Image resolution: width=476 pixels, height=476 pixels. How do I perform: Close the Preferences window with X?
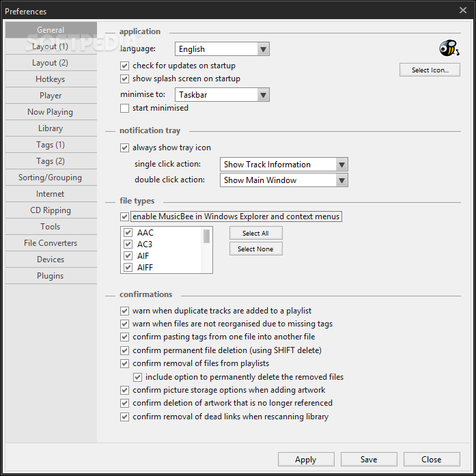[x=462, y=10]
